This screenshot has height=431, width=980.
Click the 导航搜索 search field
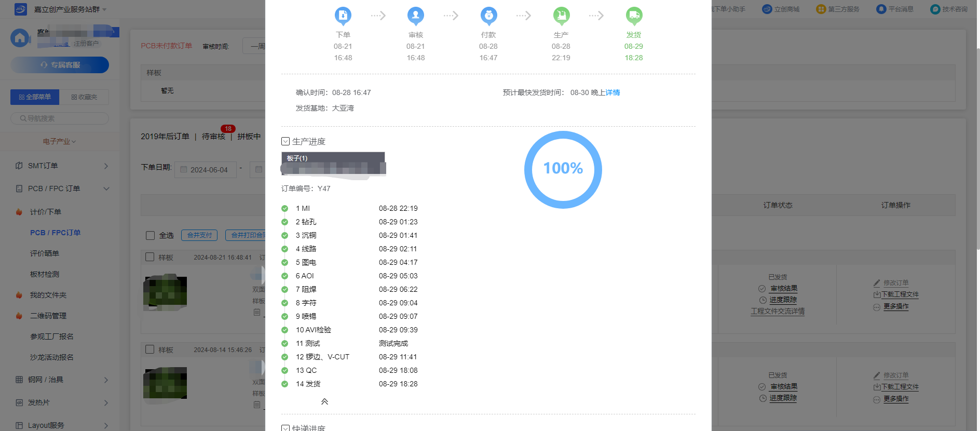60,118
